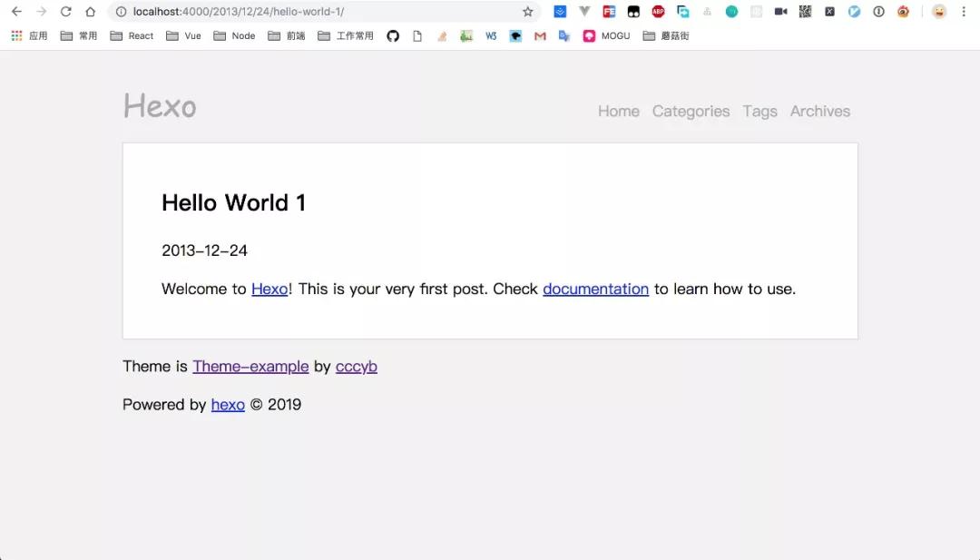
Task: Focus the localhost:4000 address bar
Action: tap(325, 11)
